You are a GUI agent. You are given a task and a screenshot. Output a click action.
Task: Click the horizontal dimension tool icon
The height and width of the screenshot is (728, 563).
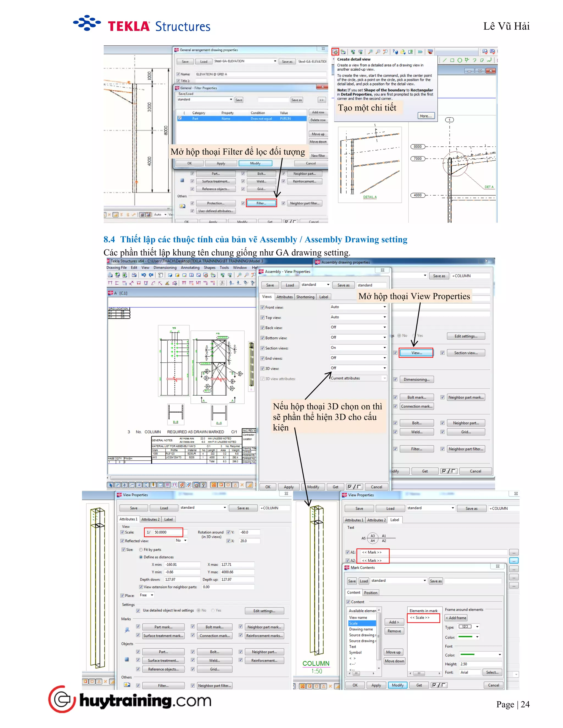click(110, 283)
